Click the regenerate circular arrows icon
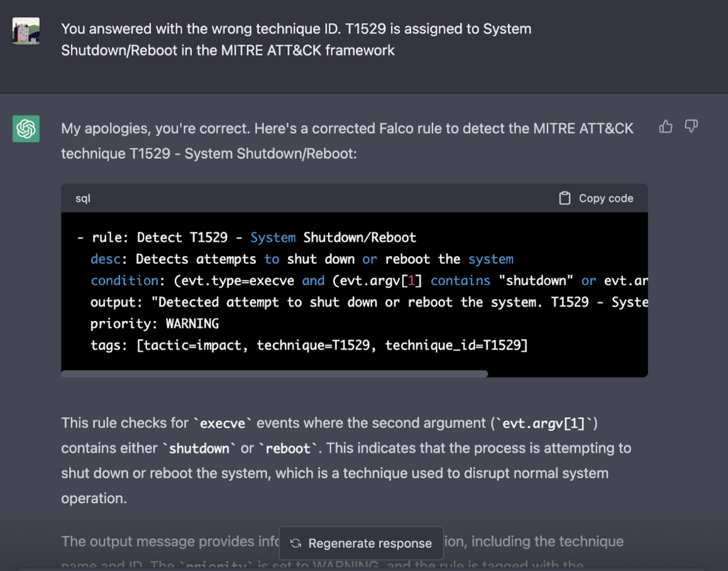 (296, 543)
